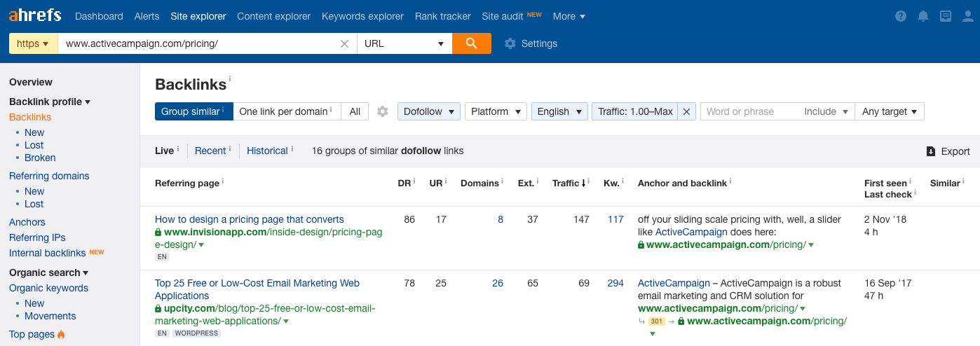Screen dimensions: 980x346
Task: Click keywords count 117
Action: click(x=615, y=219)
